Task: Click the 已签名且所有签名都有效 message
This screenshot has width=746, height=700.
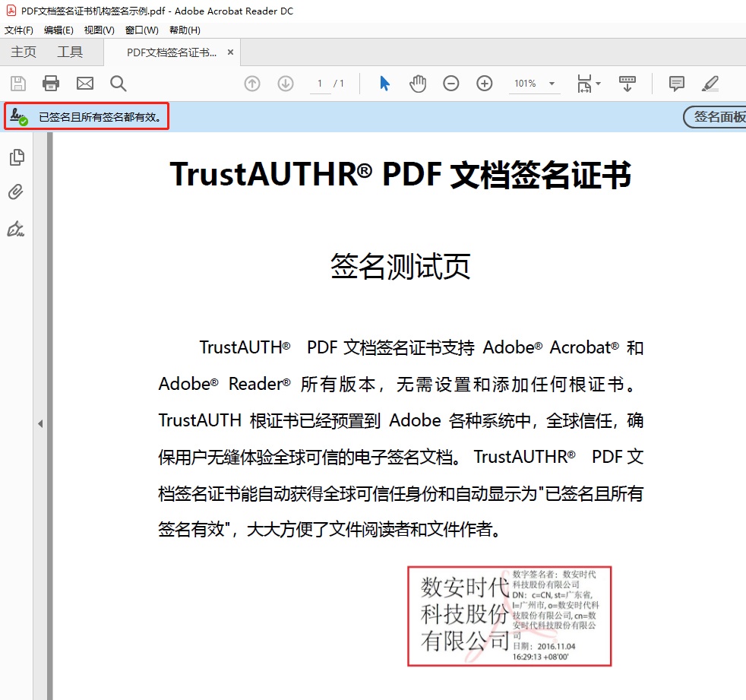Action: 100,117
